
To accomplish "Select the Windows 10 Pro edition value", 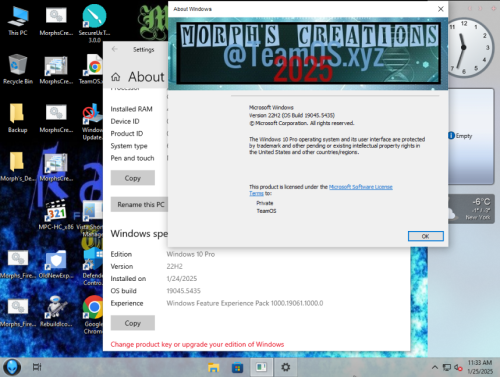I will 191,254.
